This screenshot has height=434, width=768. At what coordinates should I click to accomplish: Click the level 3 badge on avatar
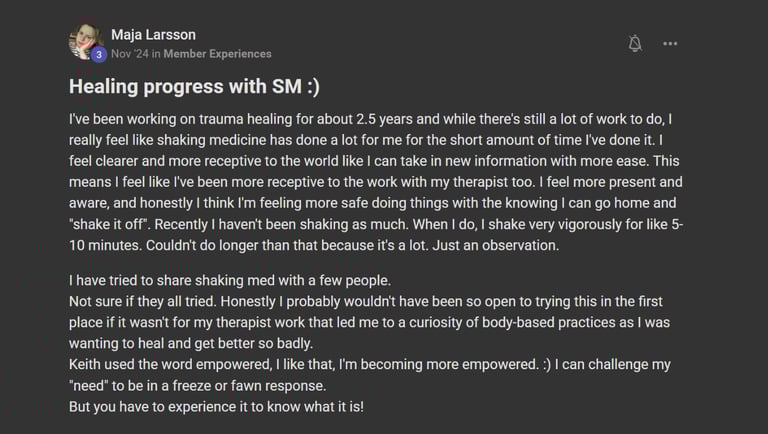(99, 55)
